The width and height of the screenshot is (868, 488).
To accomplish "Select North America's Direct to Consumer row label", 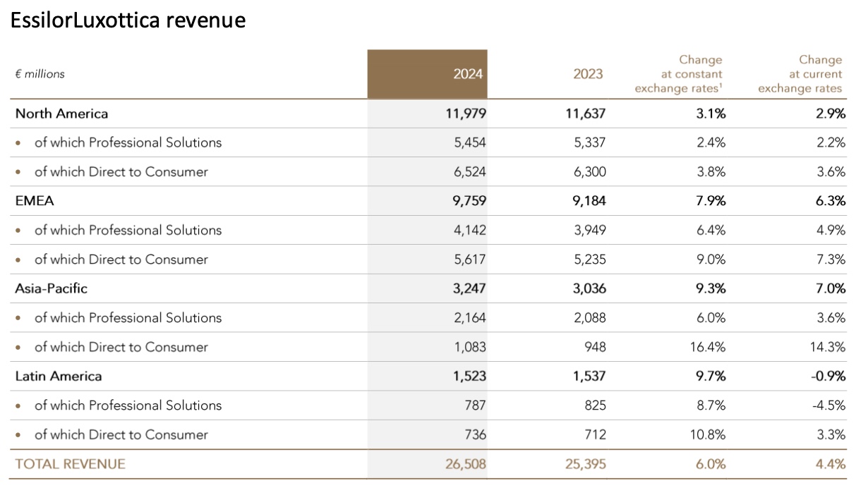I will (x=121, y=171).
